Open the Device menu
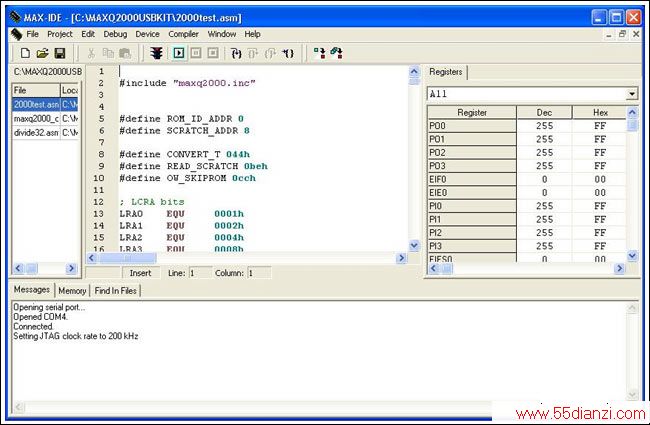The image size is (650, 425). 147,34
